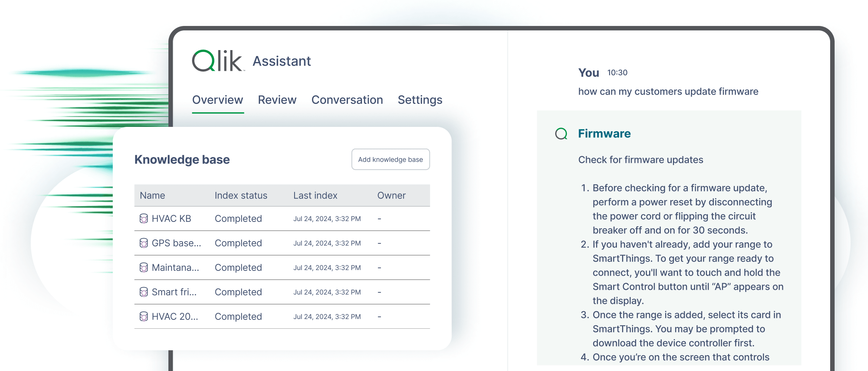Viewport: 868px width, 371px height.
Task: Open the Settings tab
Action: click(420, 100)
